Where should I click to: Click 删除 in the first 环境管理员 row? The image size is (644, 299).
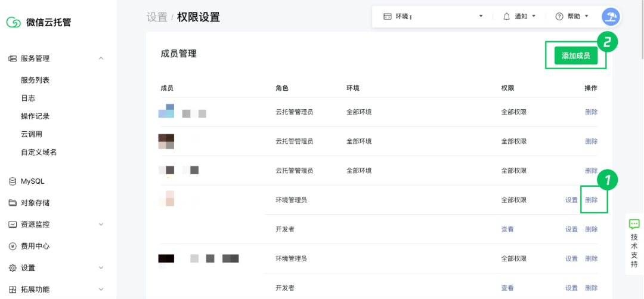592,201
